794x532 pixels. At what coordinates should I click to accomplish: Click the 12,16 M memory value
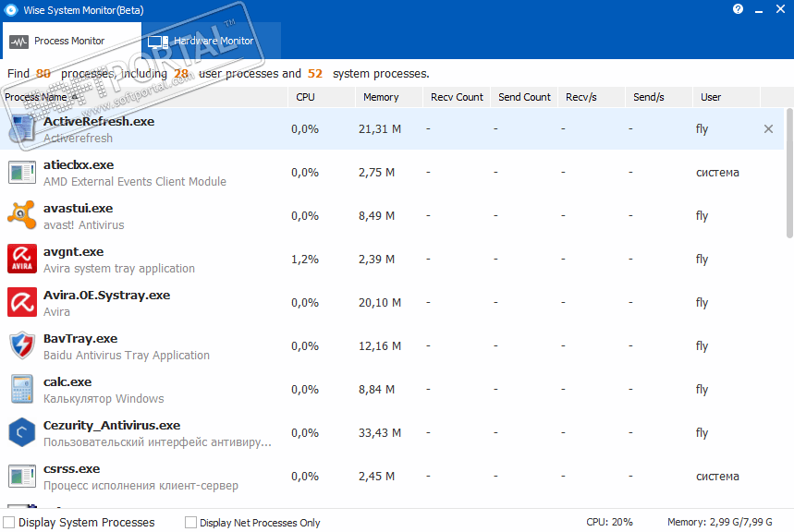[380, 346]
